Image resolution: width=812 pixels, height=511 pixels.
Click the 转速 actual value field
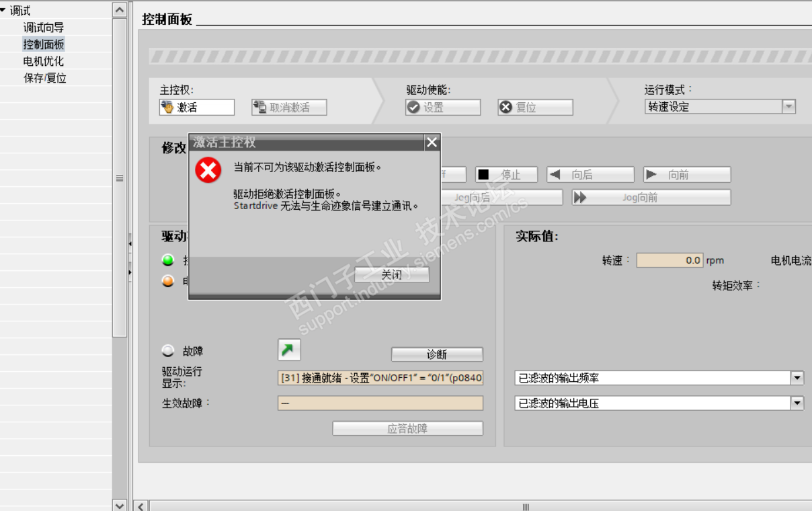[669, 260]
